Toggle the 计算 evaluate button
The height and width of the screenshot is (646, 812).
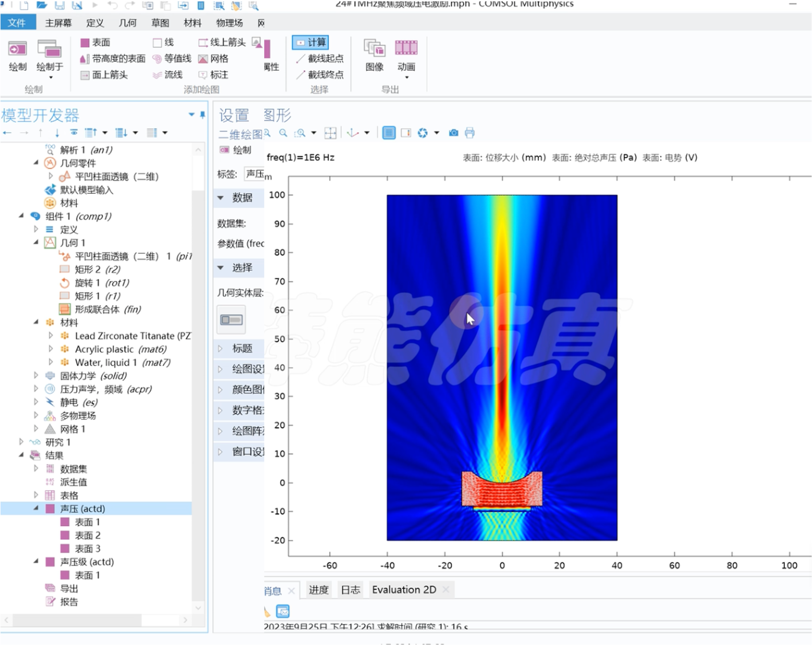tap(311, 42)
